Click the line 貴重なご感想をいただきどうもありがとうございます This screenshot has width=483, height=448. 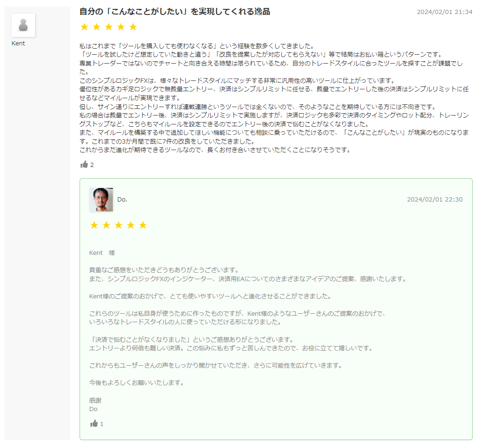click(164, 270)
